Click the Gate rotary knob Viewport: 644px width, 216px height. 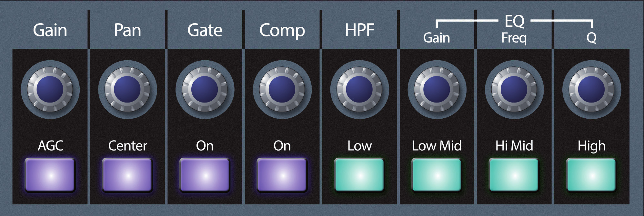point(205,89)
